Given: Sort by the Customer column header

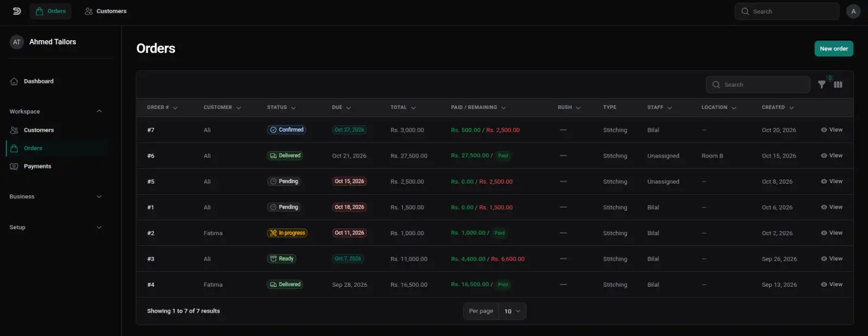Looking at the screenshot, I should pyautogui.click(x=222, y=107).
